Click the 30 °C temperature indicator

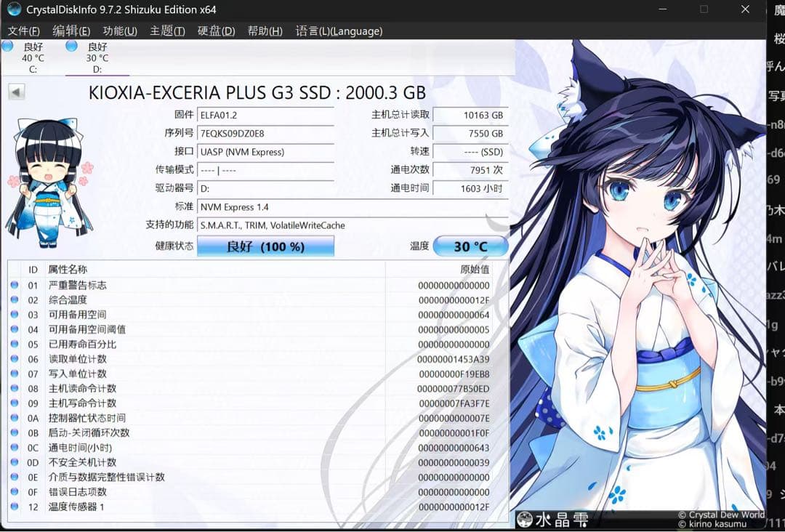pyautogui.click(x=470, y=246)
